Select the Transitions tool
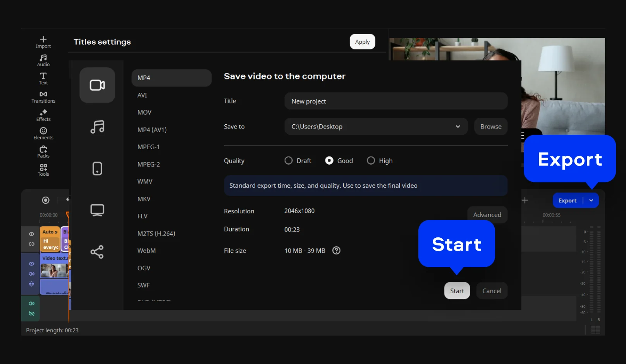626x364 pixels. [x=43, y=97]
